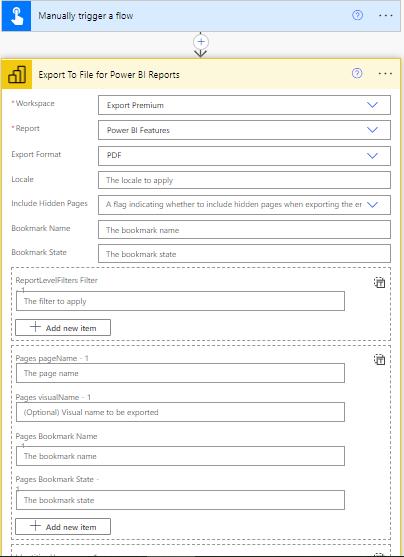Click the Pages Bookmark Name field
Viewport: 404px width, 557px height.
[x=180, y=456]
